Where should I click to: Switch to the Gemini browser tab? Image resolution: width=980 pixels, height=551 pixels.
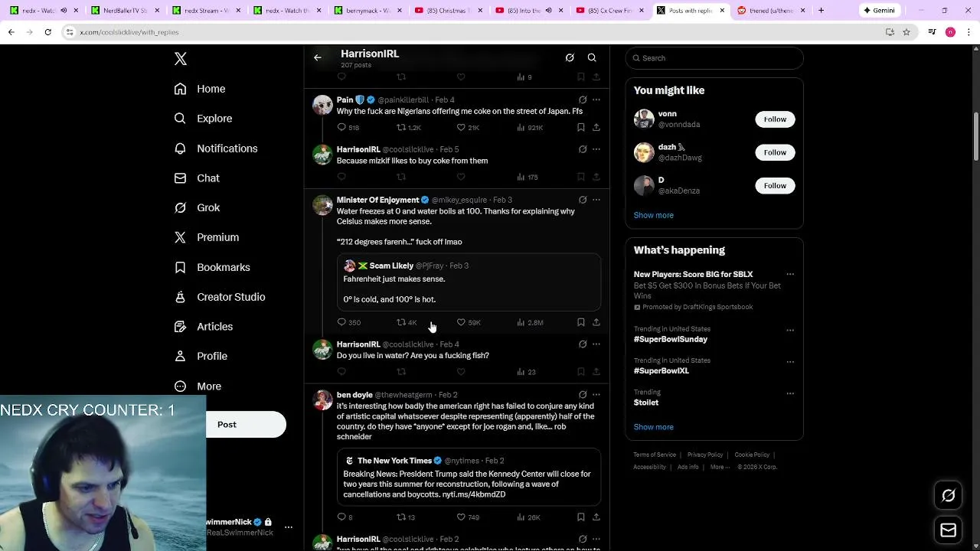(879, 11)
